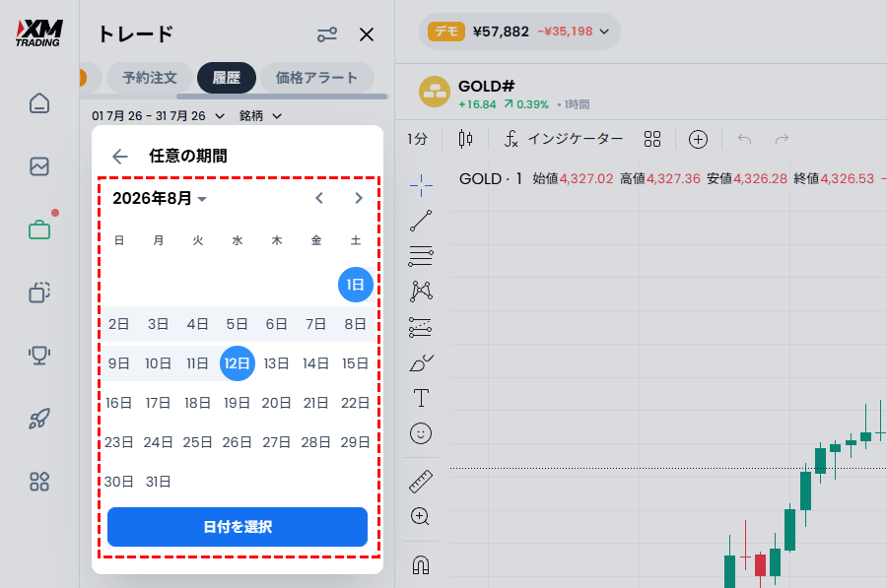Open the chart icon in sidebar
This screenshot has height=588, width=887.
39,166
